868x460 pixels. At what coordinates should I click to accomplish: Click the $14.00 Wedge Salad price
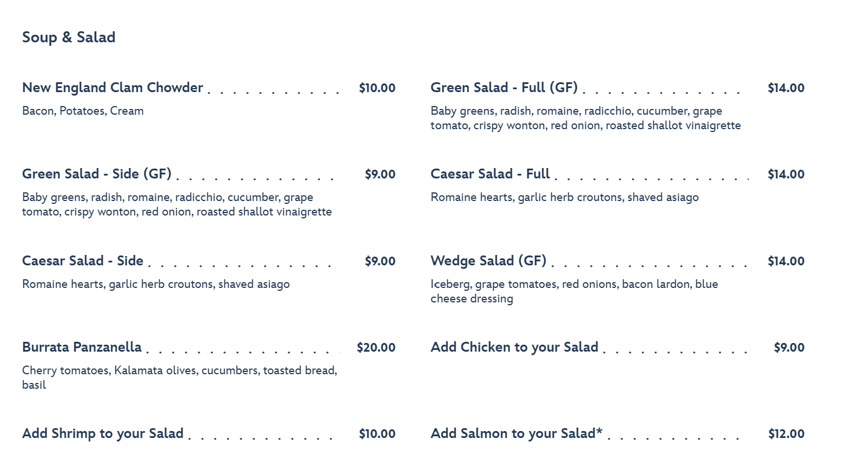[786, 261]
